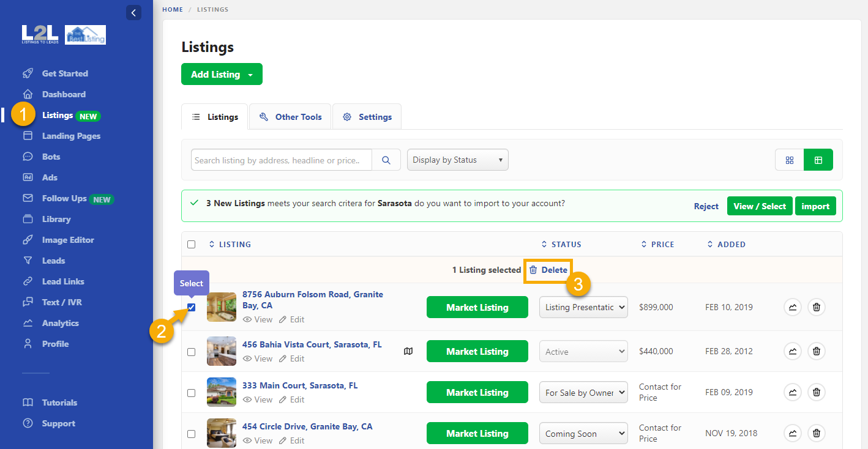The height and width of the screenshot is (449, 868).
Task: Uncheck the 8756 Auburn Folsom Road checkbox
Action: [191, 307]
